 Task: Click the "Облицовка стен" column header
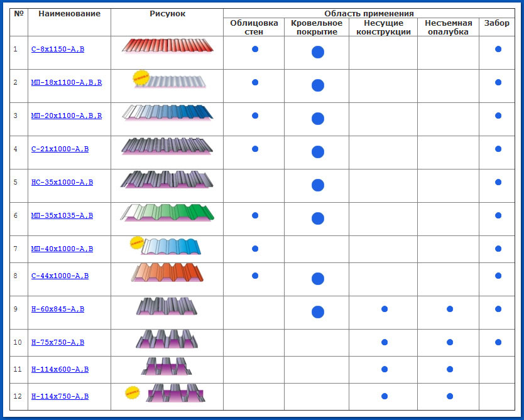(x=254, y=28)
